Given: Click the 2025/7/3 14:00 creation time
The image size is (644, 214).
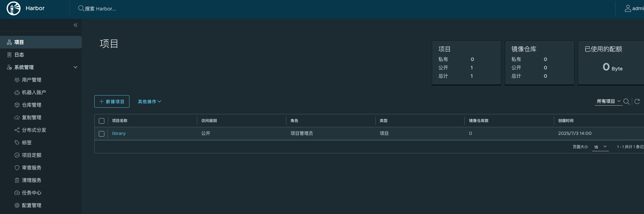Looking at the screenshot, I should point(575,133).
